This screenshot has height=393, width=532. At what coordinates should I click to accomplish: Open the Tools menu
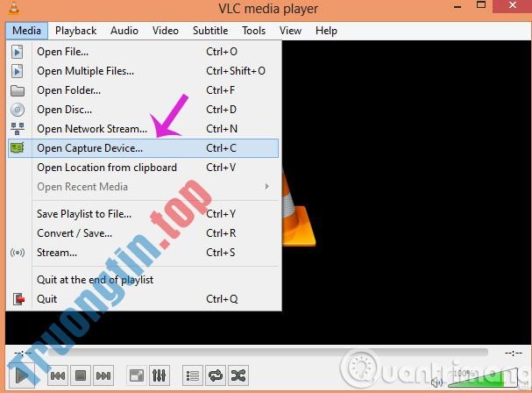coord(253,31)
